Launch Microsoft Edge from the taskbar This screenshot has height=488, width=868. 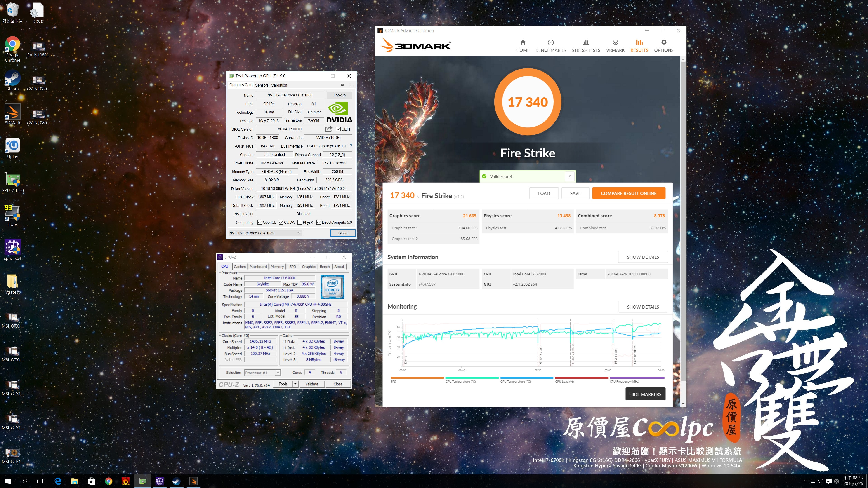58,481
